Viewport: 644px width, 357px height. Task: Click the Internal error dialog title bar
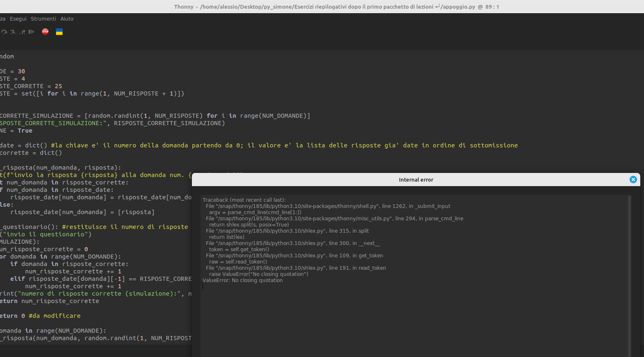(x=416, y=180)
